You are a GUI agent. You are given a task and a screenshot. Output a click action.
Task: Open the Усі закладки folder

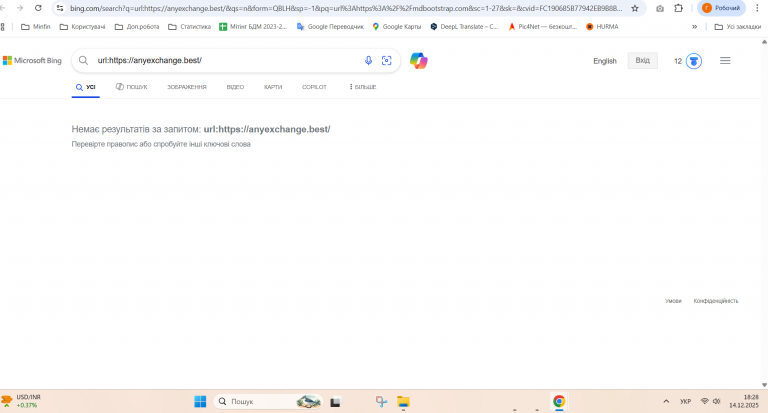coord(738,27)
